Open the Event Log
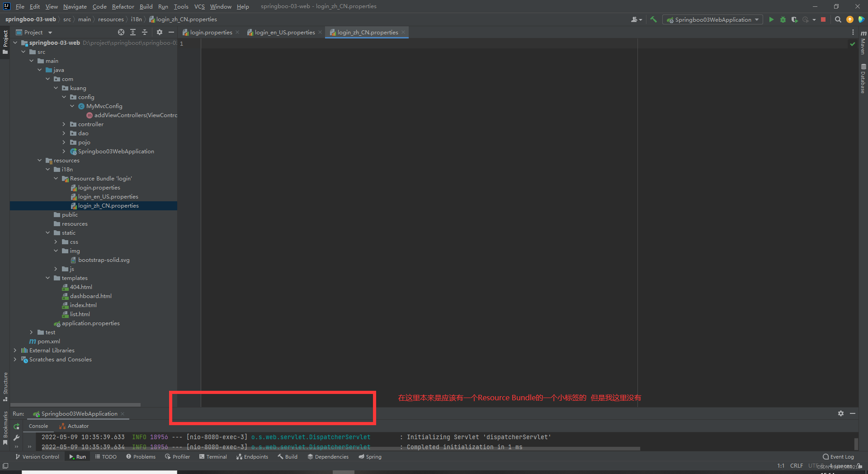The image size is (868, 474). pos(838,457)
